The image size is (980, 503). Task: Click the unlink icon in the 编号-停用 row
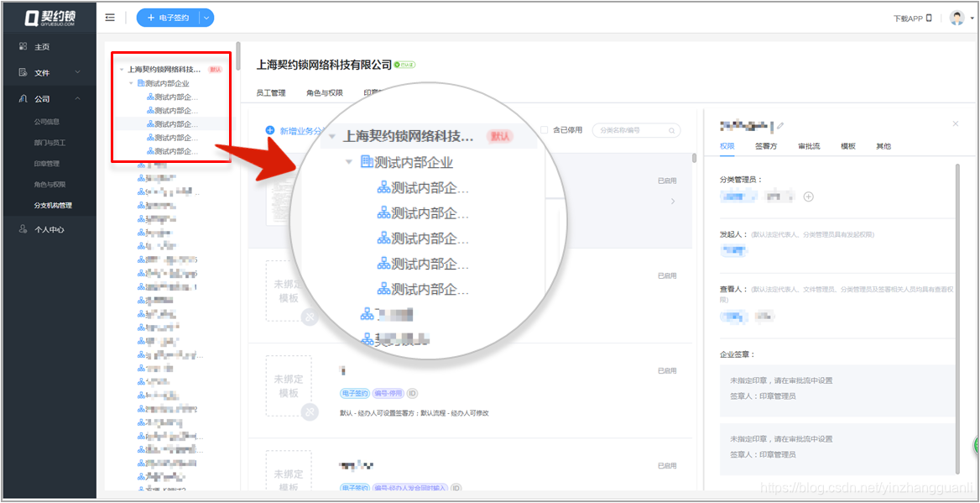click(x=310, y=411)
